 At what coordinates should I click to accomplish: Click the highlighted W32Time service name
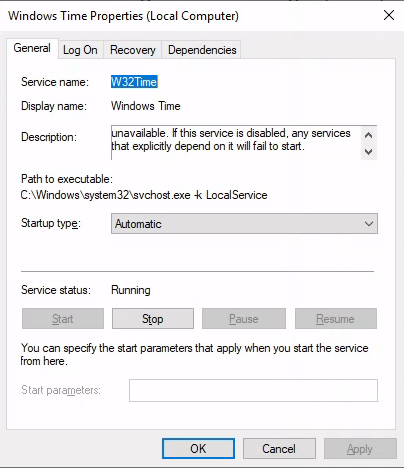pos(134,82)
